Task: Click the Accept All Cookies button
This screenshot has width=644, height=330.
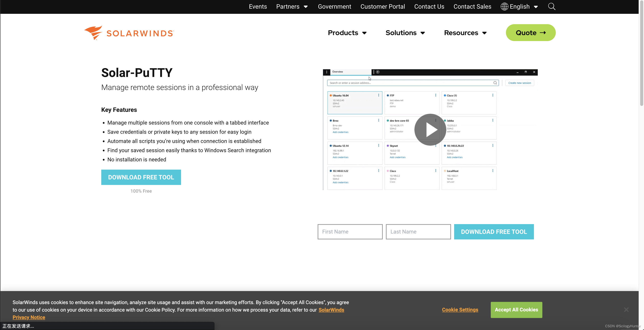Action: (x=516, y=309)
